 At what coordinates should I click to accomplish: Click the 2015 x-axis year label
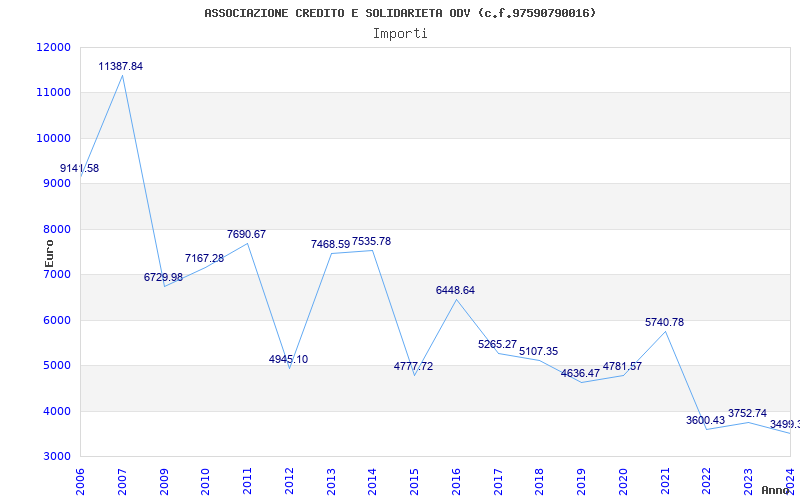[414, 482]
